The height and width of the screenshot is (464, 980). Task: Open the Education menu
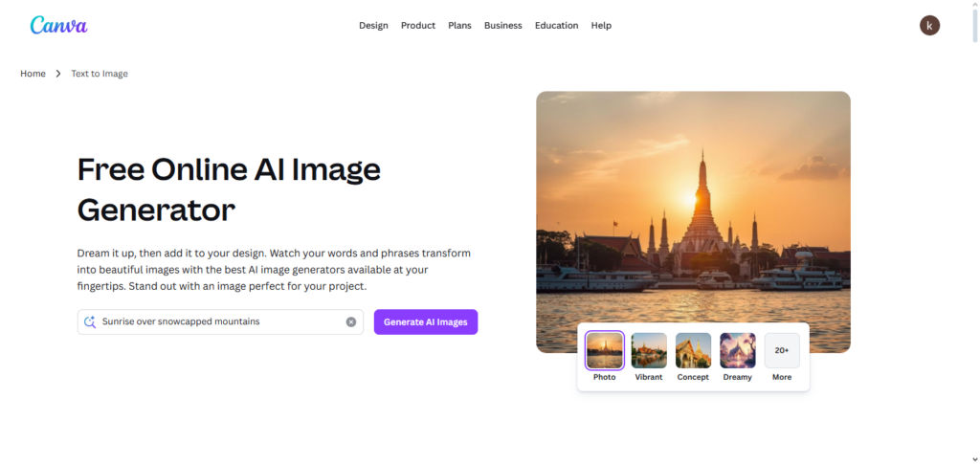point(556,26)
